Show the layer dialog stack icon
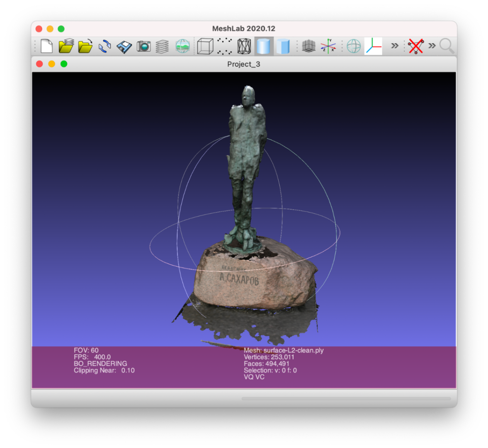 pos(162,46)
